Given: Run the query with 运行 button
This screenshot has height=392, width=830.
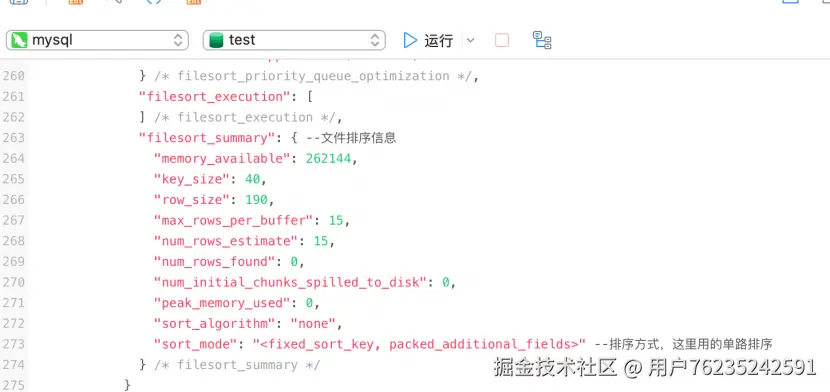Looking at the screenshot, I should [x=428, y=40].
